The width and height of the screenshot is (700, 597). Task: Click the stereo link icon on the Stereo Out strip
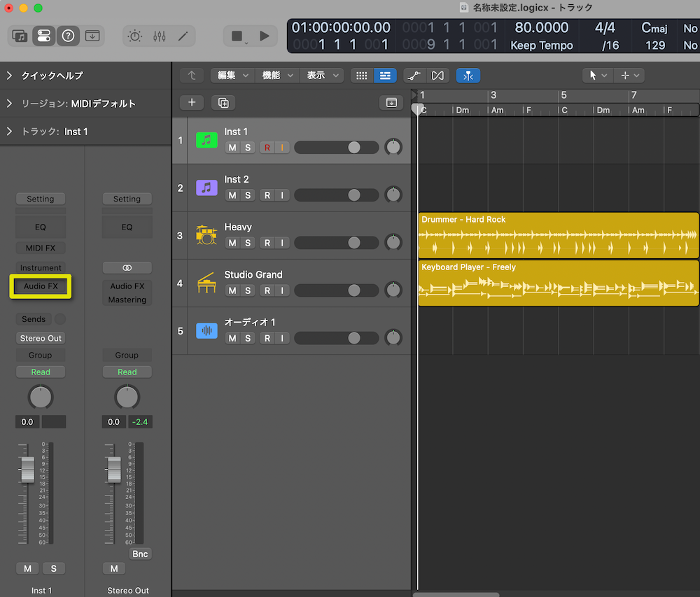click(x=127, y=268)
